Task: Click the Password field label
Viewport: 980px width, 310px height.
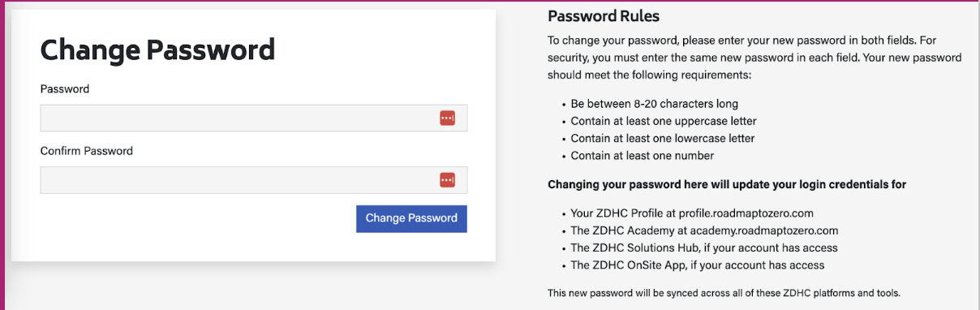Action: (65, 88)
